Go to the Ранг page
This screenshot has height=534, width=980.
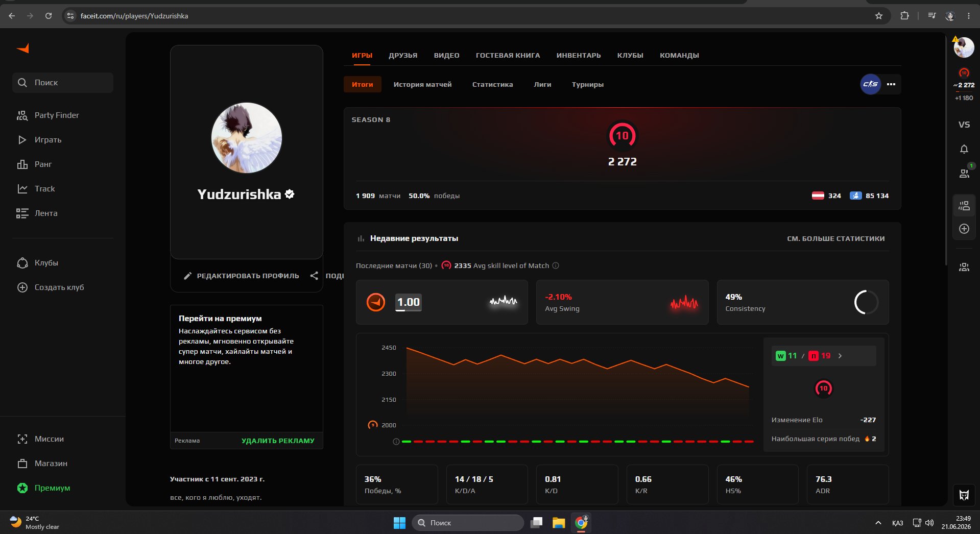(34, 164)
